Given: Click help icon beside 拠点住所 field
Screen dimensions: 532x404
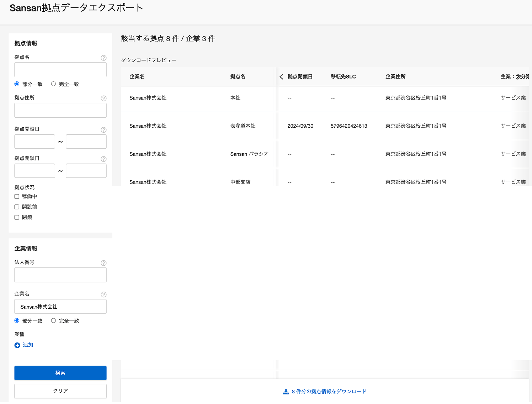Looking at the screenshot, I should pos(103,99).
